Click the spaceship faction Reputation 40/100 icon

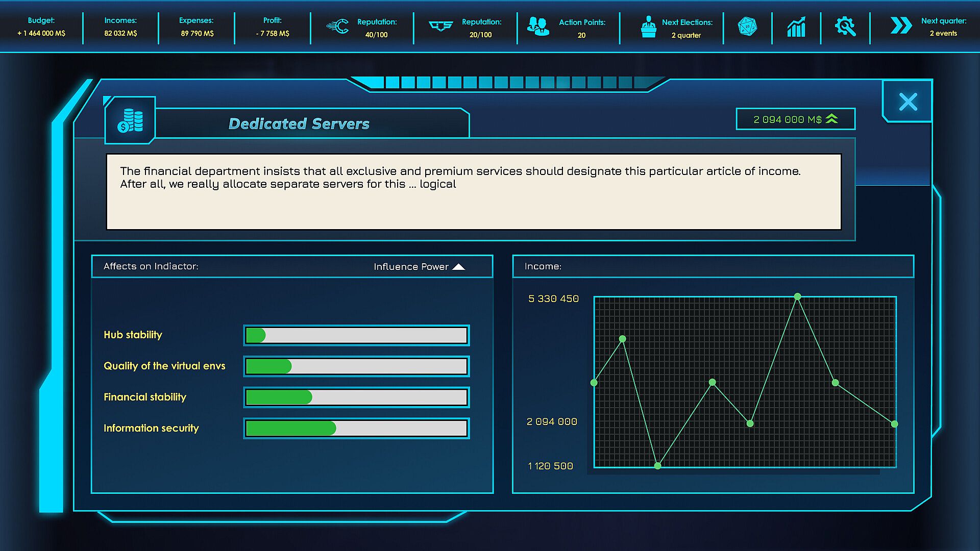[x=338, y=27]
